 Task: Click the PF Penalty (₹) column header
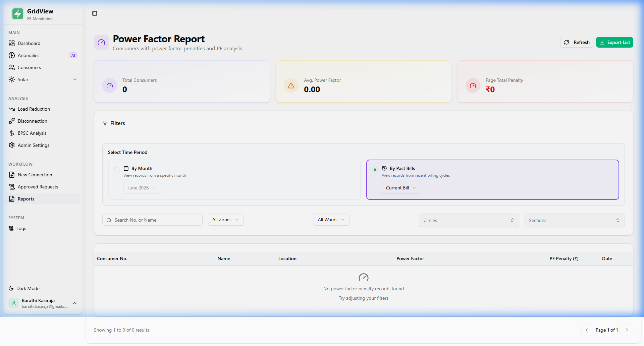point(564,258)
